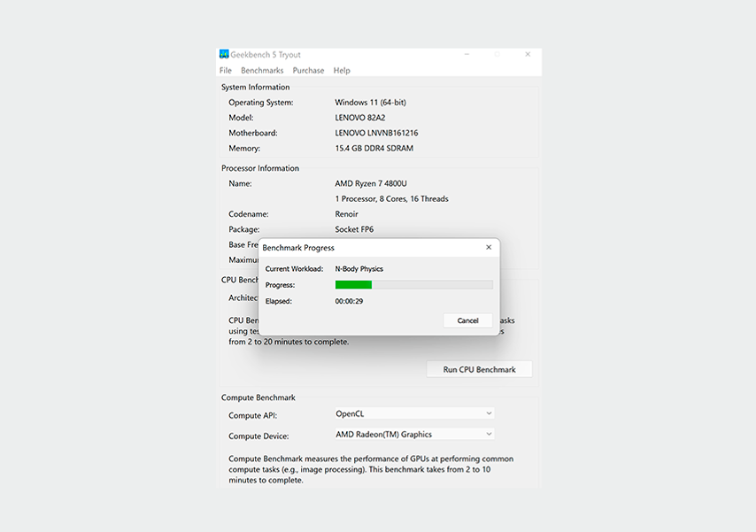This screenshot has height=532, width=756.
Task: Close the Geekbench 5 Tryout window
Action: pos(528,55)
